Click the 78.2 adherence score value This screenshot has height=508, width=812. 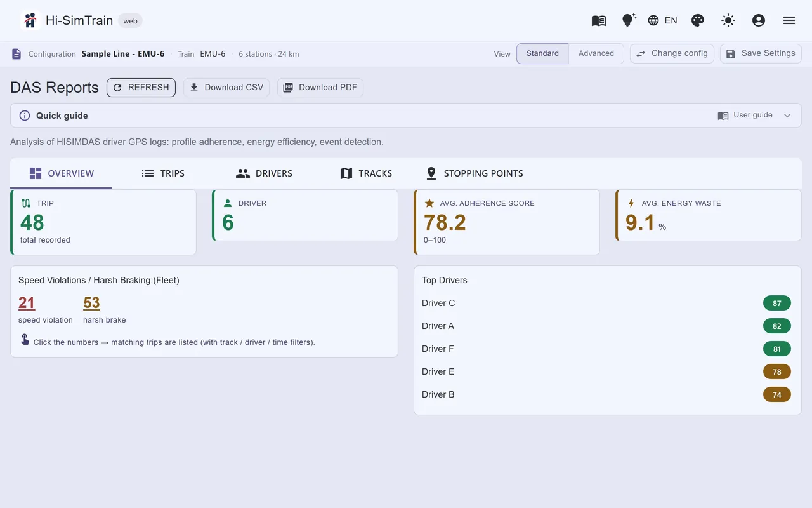[445, 222]
